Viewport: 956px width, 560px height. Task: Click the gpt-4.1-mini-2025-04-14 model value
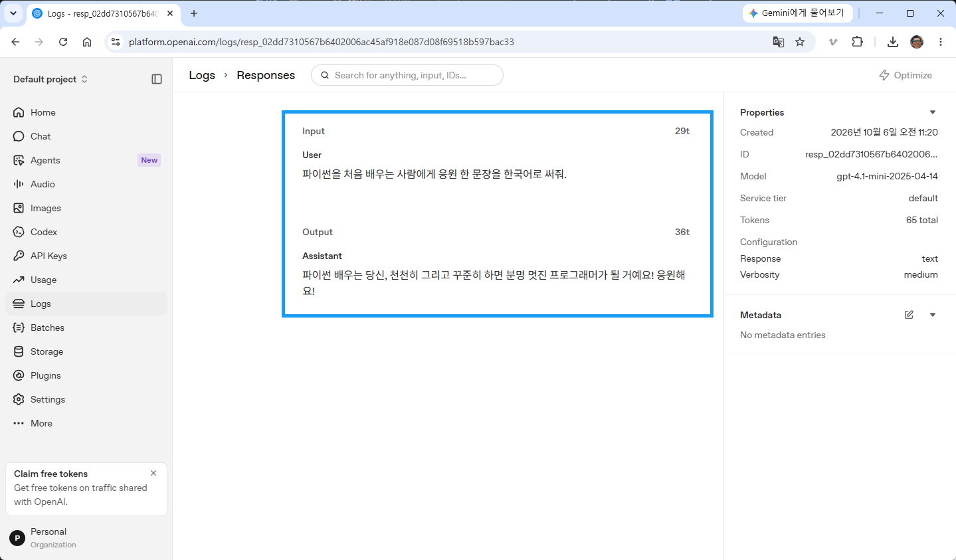pyautogui.click(x=888, y=176)
